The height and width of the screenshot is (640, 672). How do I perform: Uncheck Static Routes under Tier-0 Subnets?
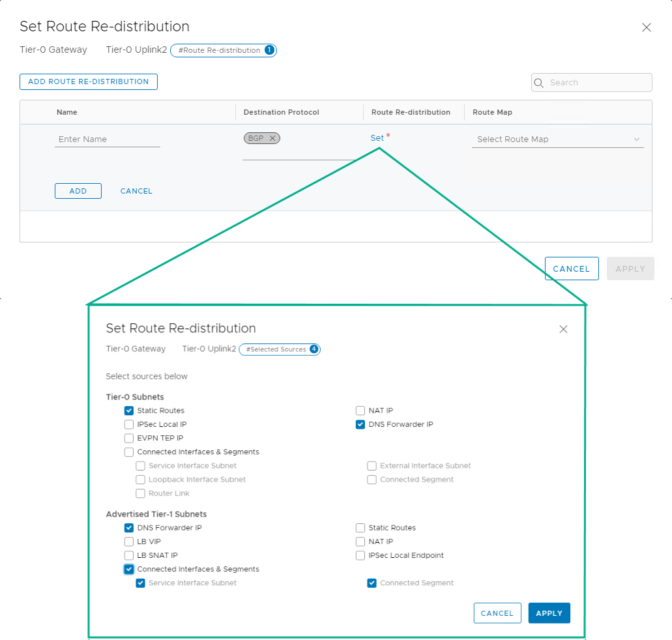pyautogui.click(x=128, y=410)
